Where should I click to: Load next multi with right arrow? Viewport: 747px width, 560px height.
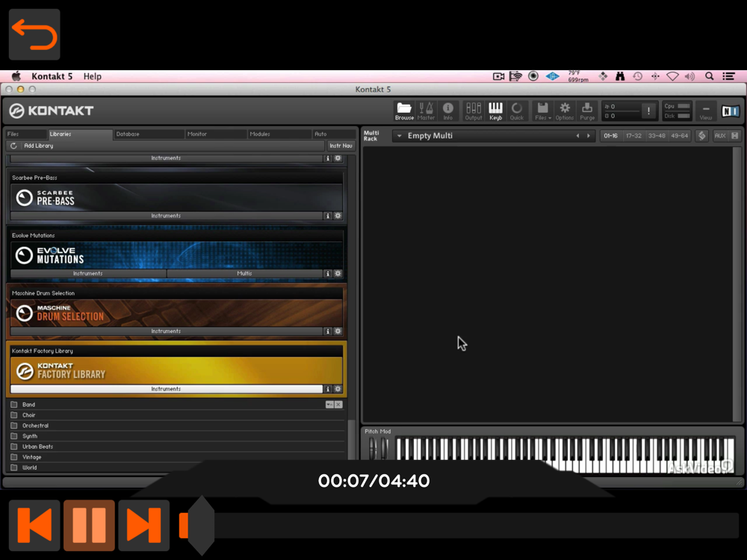(x=589, y=136)
